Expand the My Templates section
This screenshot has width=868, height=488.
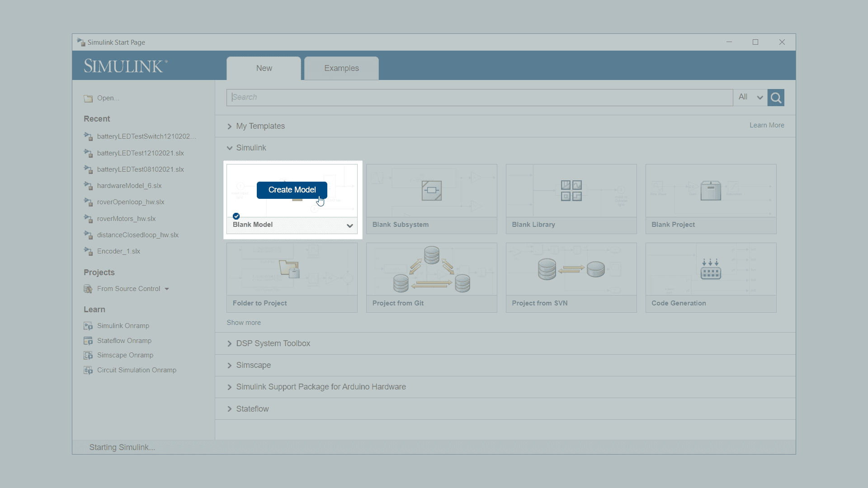230,126
